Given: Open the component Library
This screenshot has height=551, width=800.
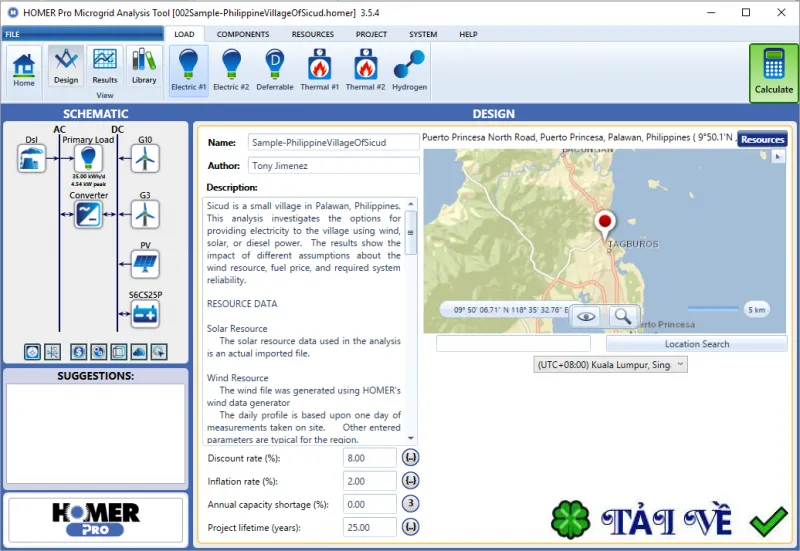Looking at the screenshot, I should (x=144, y=66).
